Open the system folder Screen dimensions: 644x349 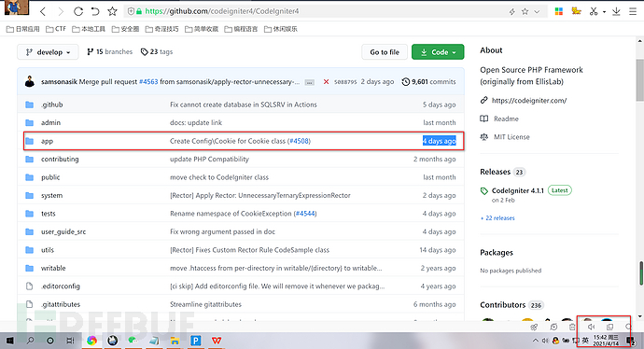[51, 195]
